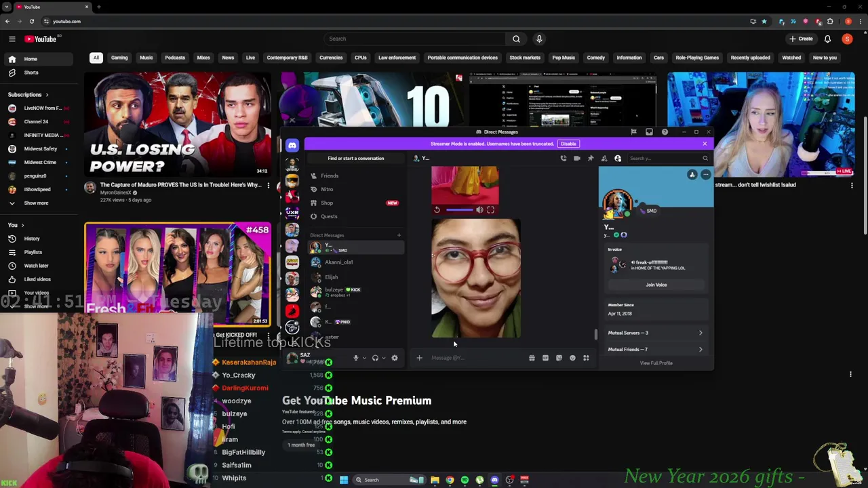Open Discord user settings gear
Screen dimensions: 868x488
pyautogui.click(x=395, y=358)
